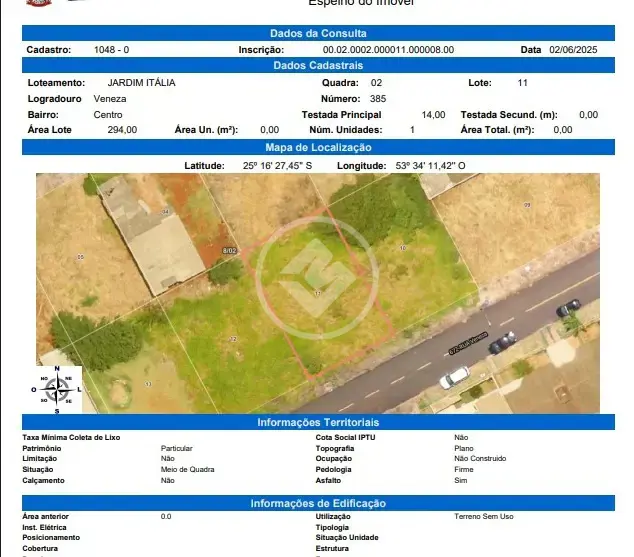Click the 'Rua Veneza' street label on map
This screenshot has height=557, width=634.
click(469, 344)
